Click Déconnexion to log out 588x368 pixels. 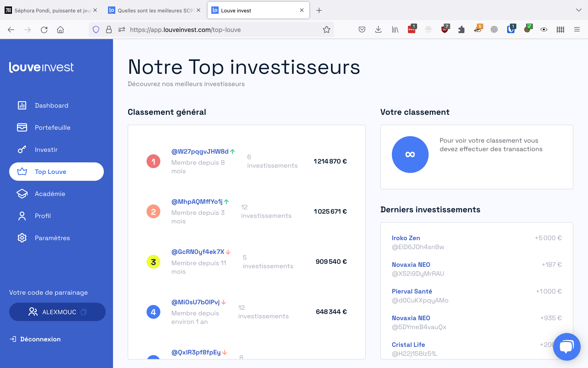pos(35,339)
